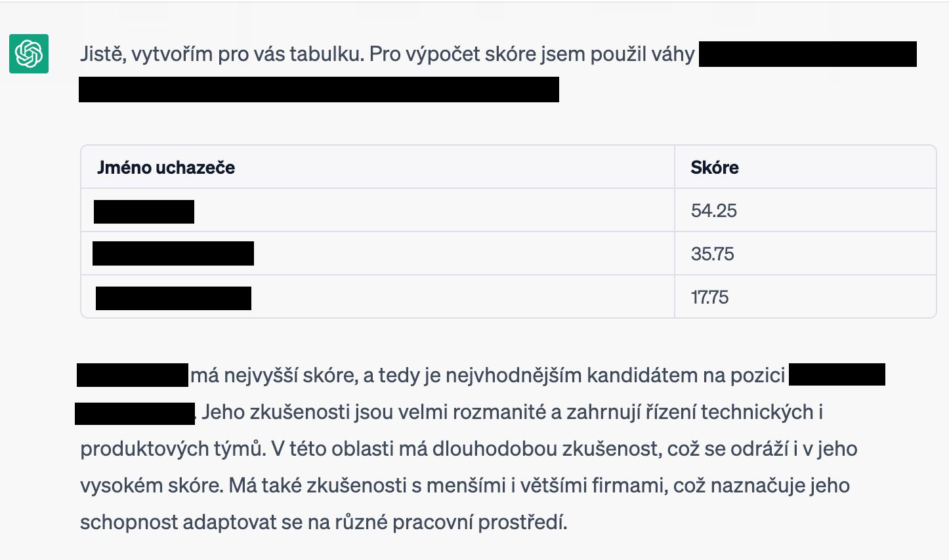Click the phrase 'má nejvyšší skóre'
This screenshot has height=560, width=949.
[273, 375]
